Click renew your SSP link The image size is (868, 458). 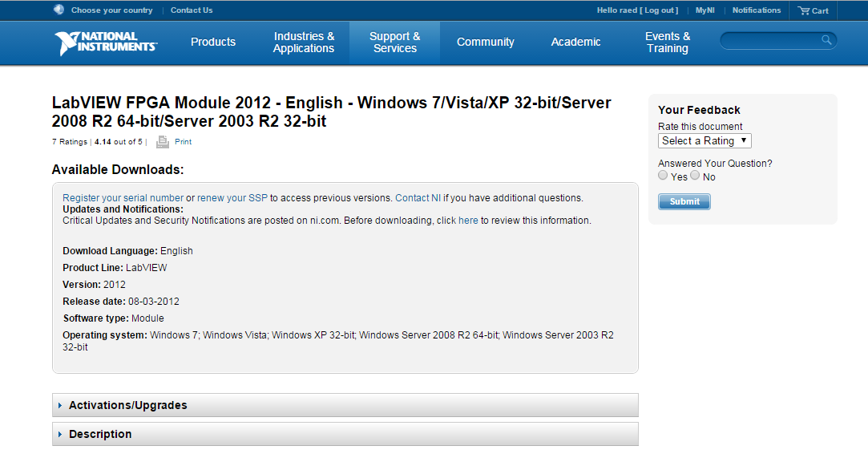(x=232, y=197)
